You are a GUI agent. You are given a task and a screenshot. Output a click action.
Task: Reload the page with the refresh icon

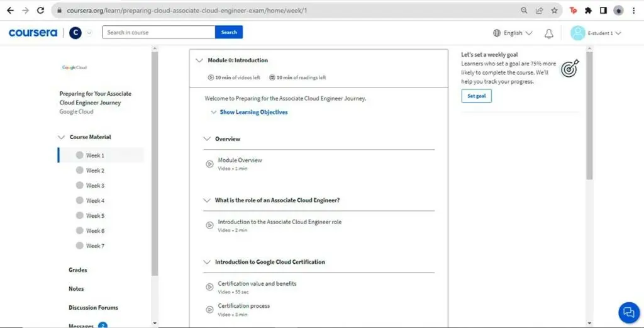(40, 11)
